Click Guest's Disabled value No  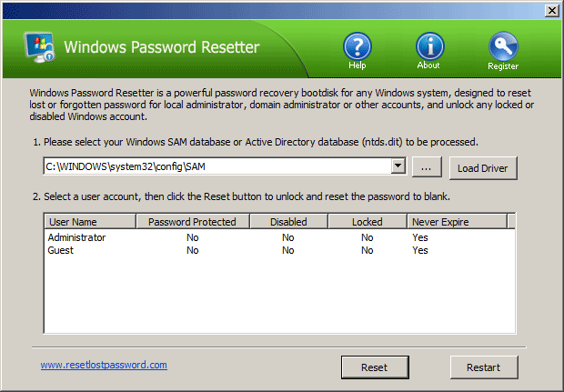288,250
